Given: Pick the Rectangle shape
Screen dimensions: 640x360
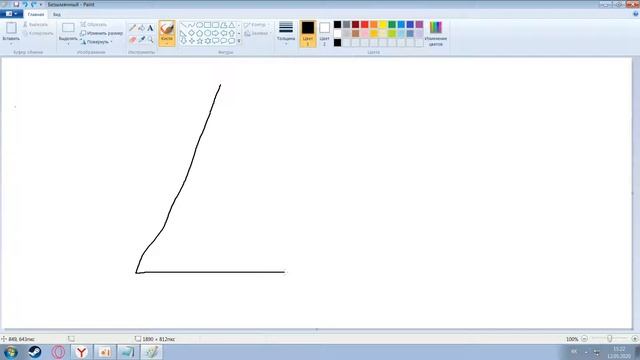Looking at the screenshot, I should (x=207, y=25).
